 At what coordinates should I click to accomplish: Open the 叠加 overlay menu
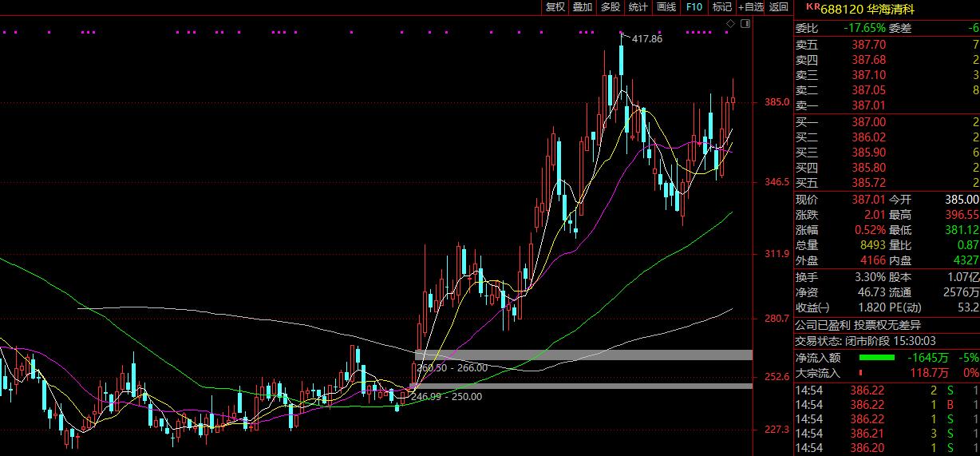point(583,7)
